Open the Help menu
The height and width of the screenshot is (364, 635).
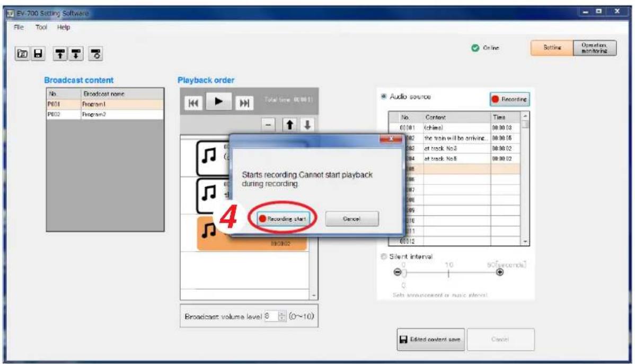point(63,27)
